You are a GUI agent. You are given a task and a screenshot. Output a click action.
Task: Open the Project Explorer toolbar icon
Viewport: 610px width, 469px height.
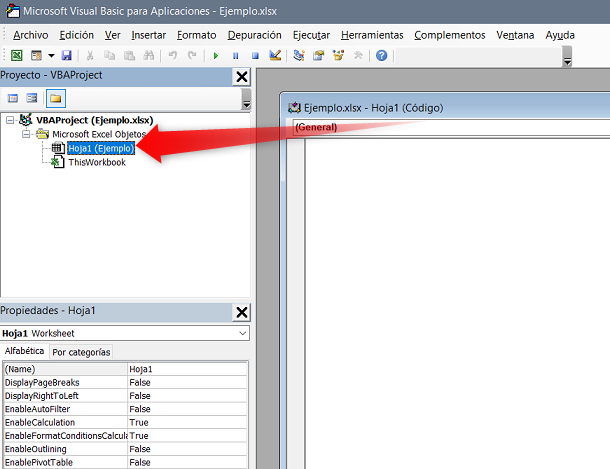[299, 56]
